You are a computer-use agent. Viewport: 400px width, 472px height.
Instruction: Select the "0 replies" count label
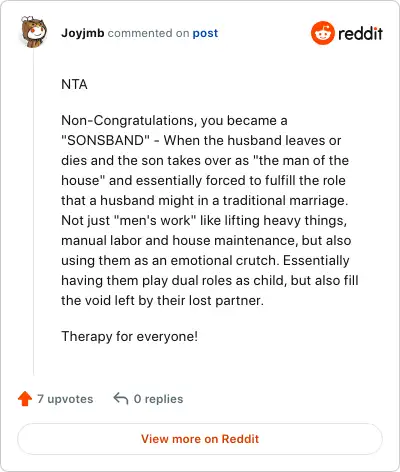pyautogui.click(x=158, y=399)
